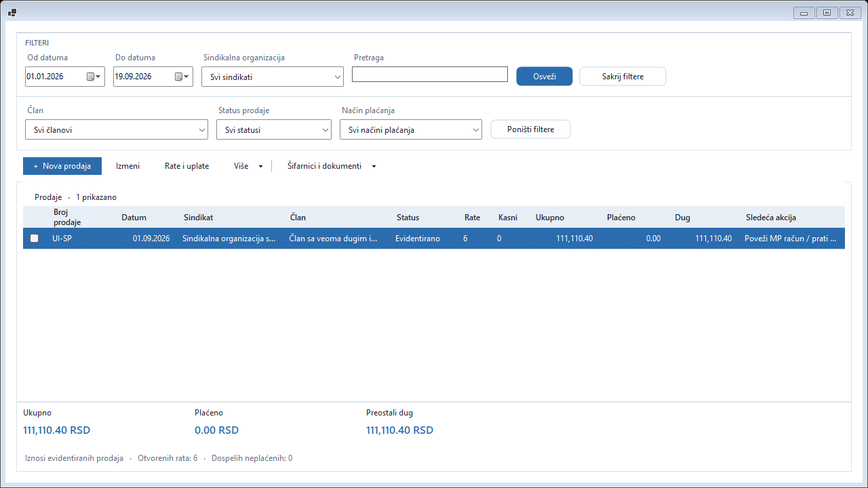868x488 pixels.
Task: Open the Status prodaje dropdown
Action: [x=325, y=129]
